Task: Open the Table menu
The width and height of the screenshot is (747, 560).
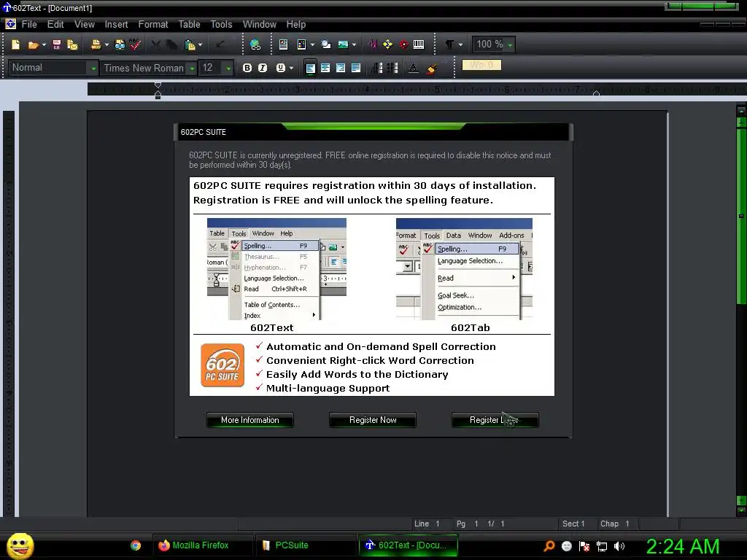Action: click(x=189, y=24)
